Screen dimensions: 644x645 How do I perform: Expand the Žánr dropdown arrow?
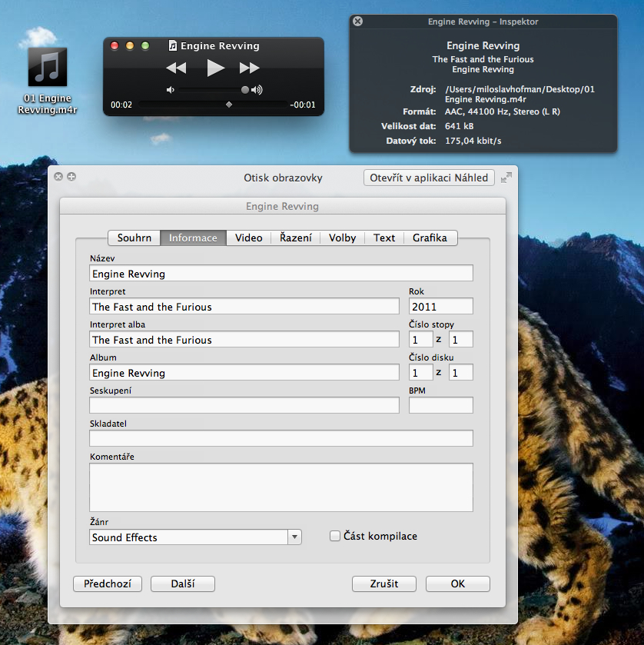[x=294, y=537]
